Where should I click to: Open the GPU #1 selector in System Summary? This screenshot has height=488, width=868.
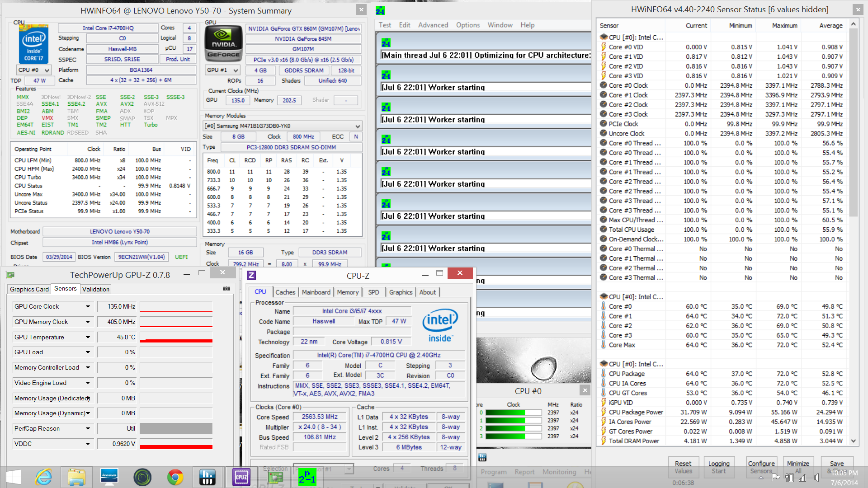222,70
